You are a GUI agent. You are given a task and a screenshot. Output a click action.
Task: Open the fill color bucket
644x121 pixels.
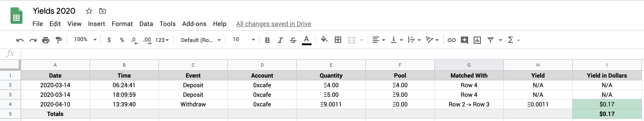coord(324,39)
